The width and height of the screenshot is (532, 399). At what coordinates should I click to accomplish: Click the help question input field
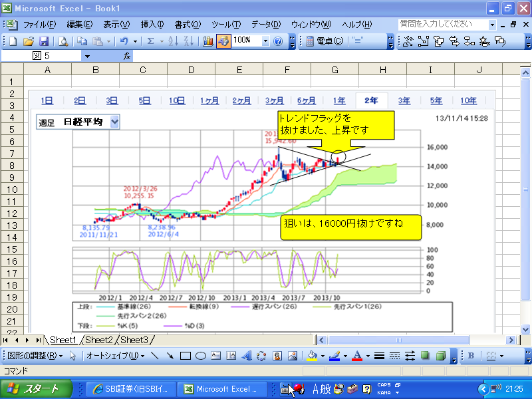(x=442, y=24)
